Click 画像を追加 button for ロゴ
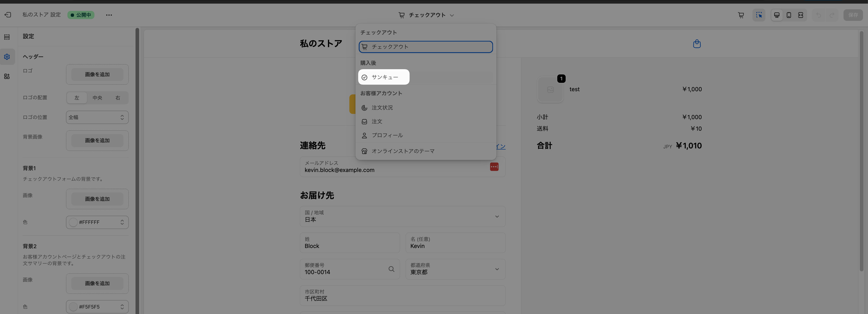 pos(97,74)
